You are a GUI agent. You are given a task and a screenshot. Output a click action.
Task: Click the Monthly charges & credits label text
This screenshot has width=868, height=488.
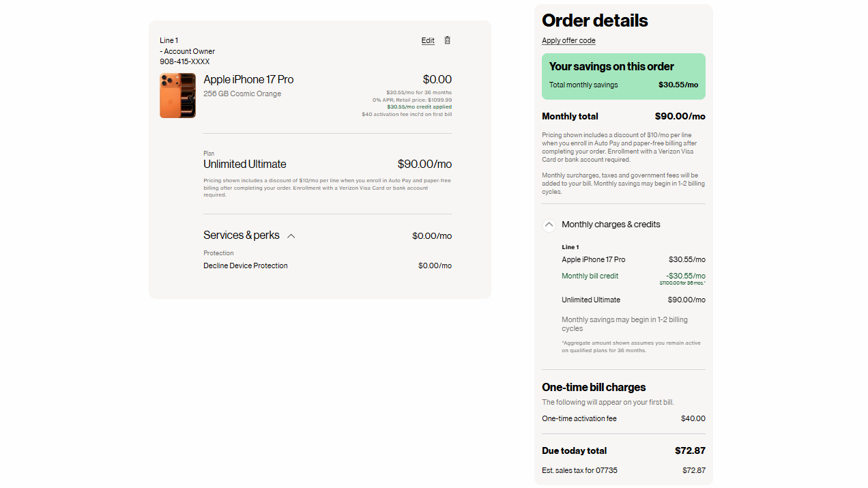(611, 225)
